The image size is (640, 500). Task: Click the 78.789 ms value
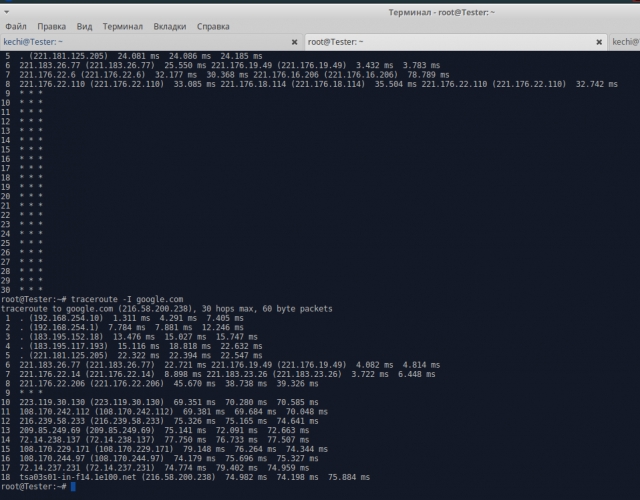click(428, 75)
